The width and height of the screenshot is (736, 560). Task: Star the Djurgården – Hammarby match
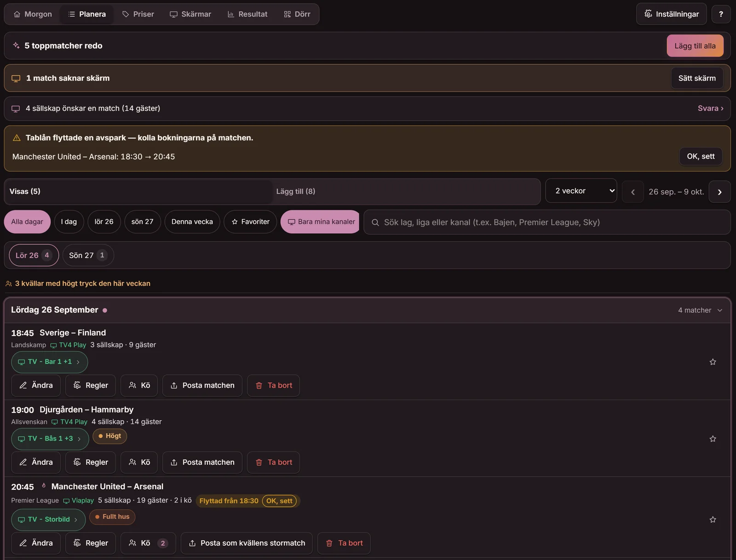pos(713,439)
